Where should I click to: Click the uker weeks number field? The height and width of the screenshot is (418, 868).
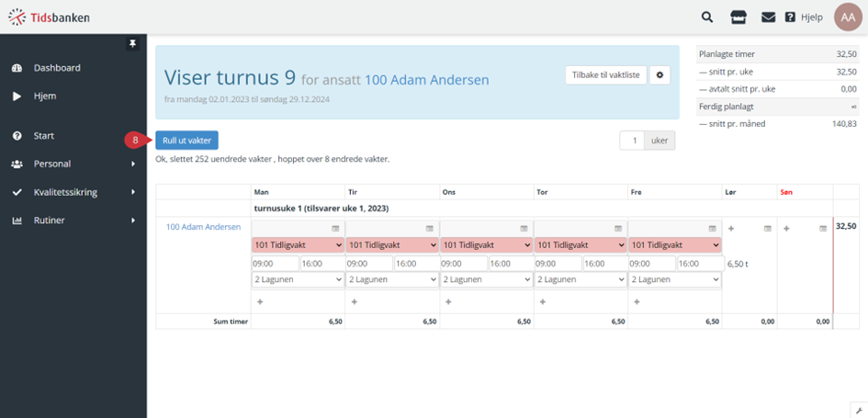pyautogui.click(x=632, y=141)
